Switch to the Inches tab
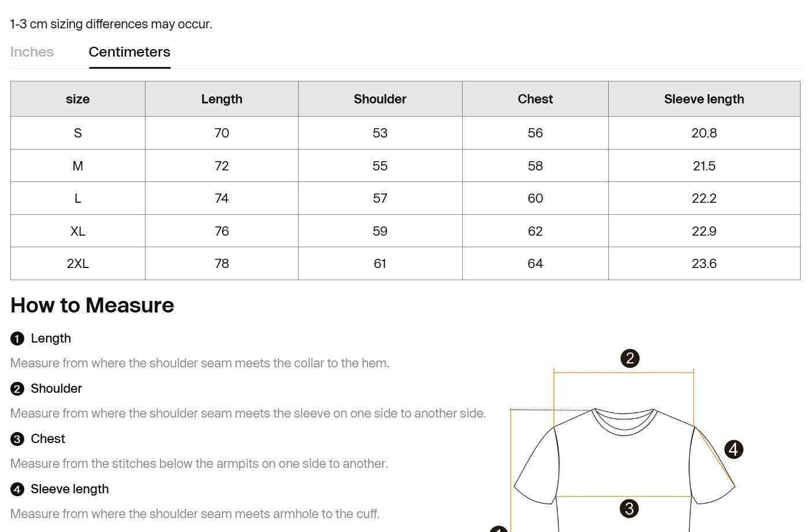This screenshot has width=811, height=532. click(32, 52)
